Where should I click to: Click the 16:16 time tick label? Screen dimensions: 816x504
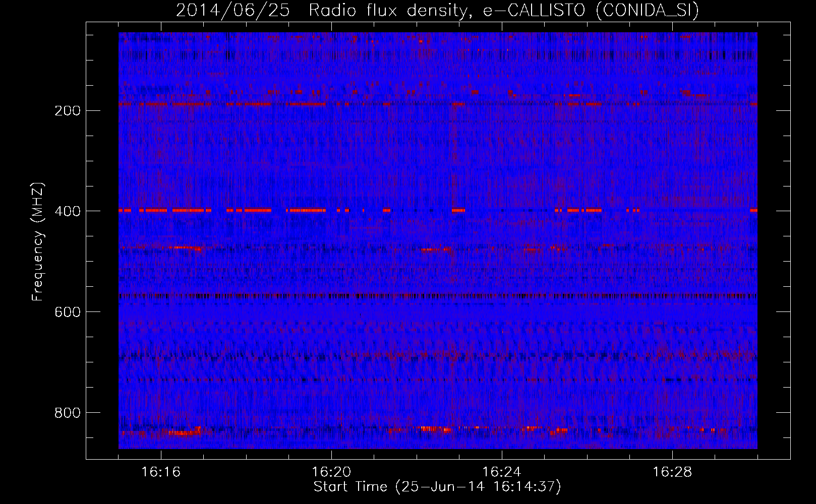161,472
